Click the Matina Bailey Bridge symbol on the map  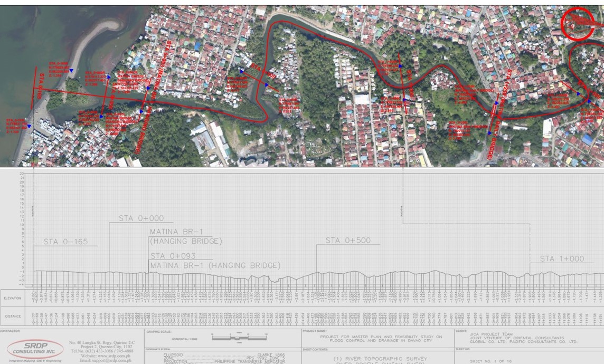tap(495, 110)
